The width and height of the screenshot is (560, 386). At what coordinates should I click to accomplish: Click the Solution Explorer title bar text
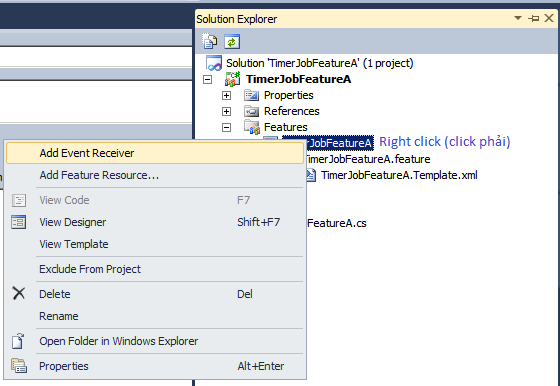236,19
